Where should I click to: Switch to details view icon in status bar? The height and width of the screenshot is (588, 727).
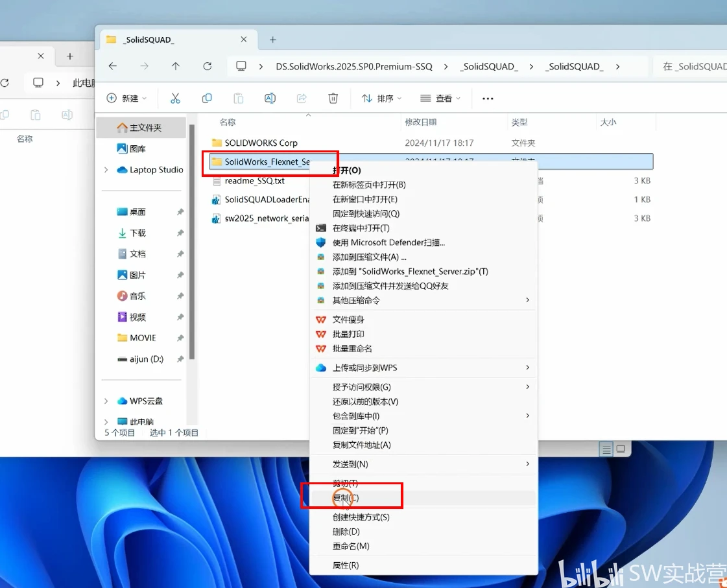point(606,449)
